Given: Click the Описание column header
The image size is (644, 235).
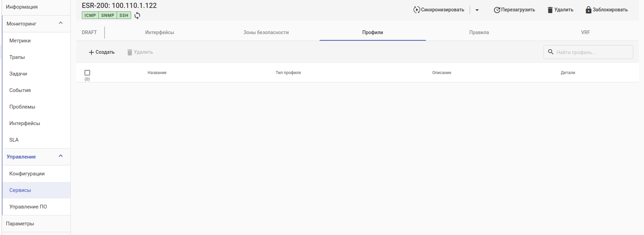Looking at the screenshot, I should pos(442,73).
